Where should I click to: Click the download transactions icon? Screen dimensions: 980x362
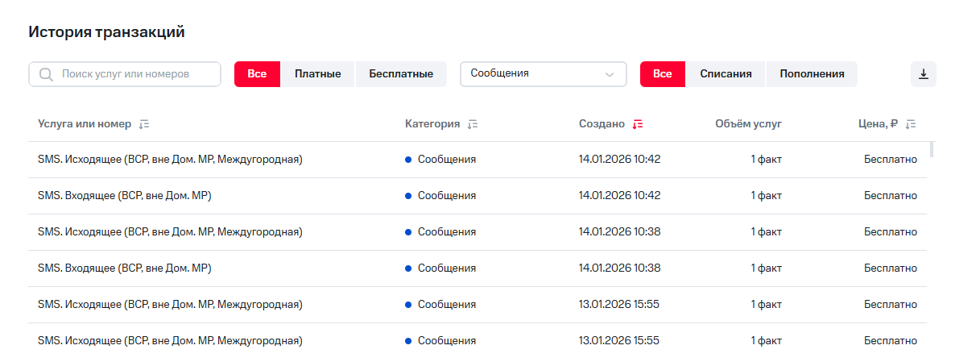[924, 74]
